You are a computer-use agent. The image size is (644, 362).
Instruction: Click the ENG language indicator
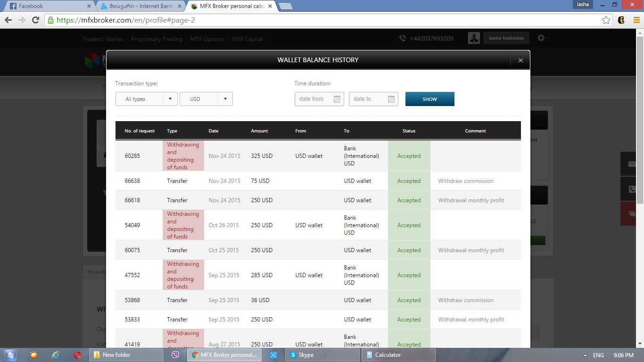tap(598, 355)
